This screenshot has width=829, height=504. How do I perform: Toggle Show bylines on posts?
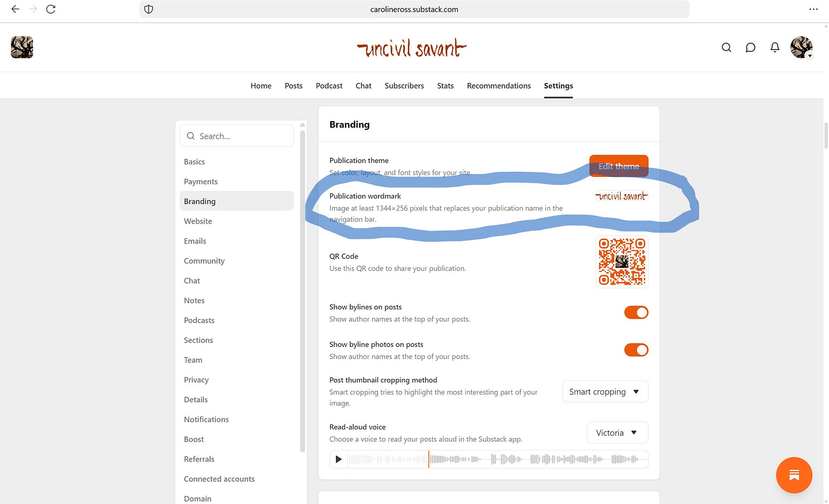coord(636,312)
